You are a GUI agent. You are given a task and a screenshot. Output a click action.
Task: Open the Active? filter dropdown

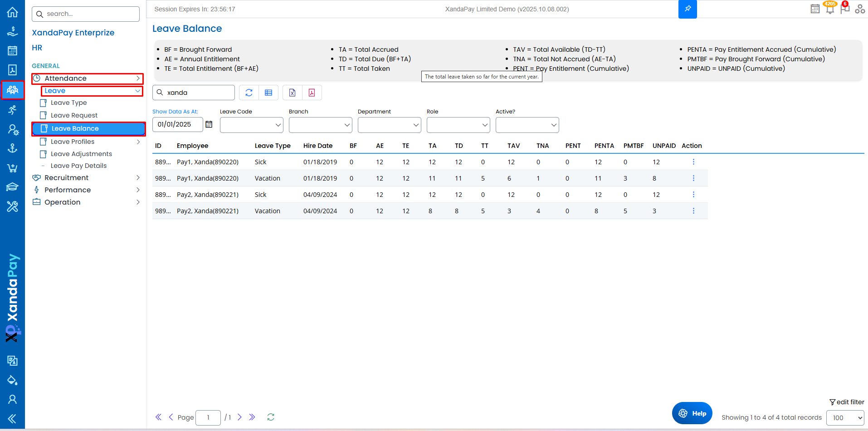point(527,125)
